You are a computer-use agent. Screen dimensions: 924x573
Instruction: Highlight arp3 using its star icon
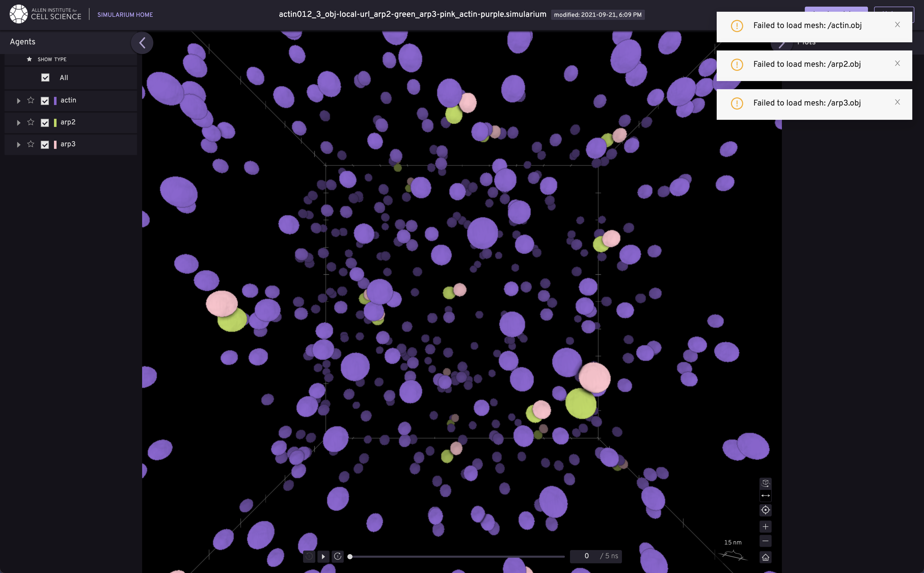point(31,144)
